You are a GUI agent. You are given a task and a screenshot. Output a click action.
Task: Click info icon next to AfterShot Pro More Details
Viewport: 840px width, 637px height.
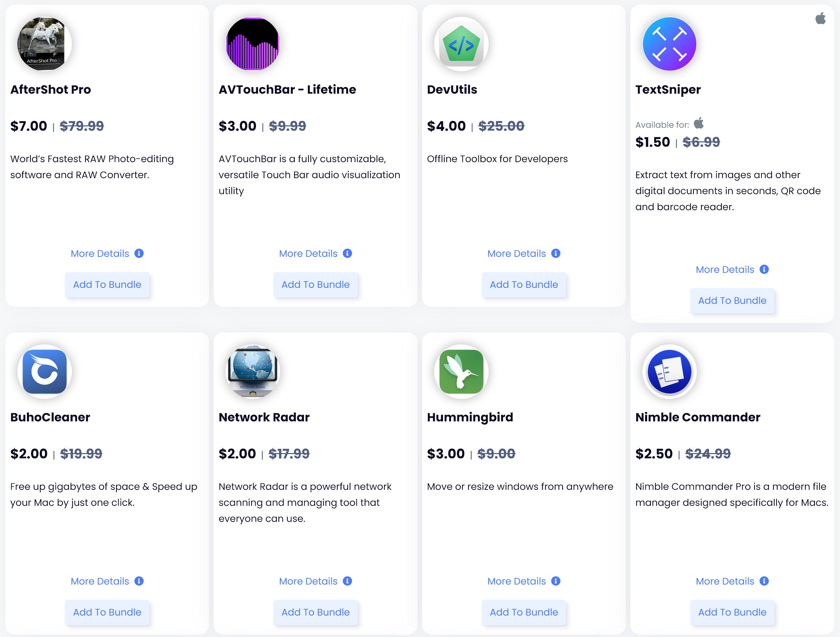tap(139, 253)
